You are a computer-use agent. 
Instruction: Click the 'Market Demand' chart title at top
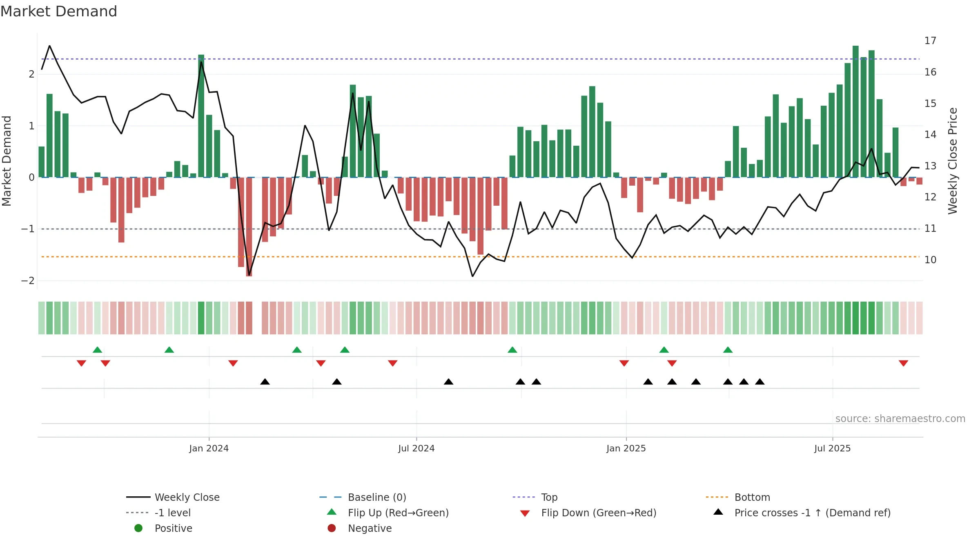pyautogui.click(x=59, y=11)
